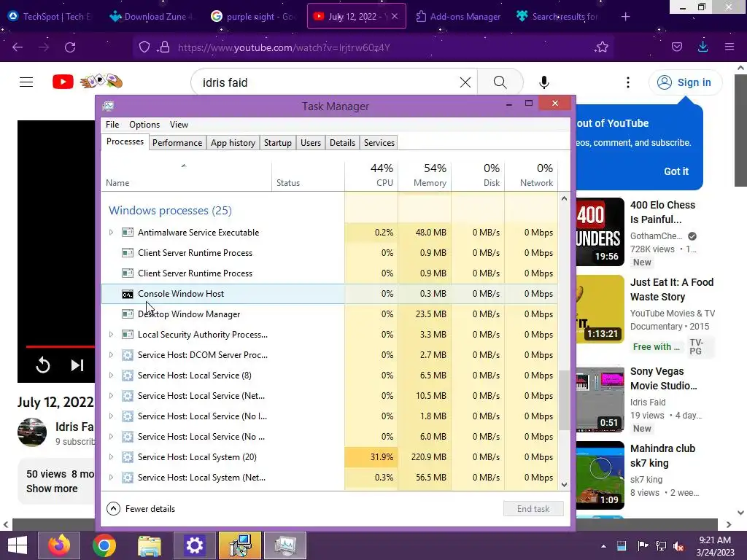
Task: Expand Service Host: Local System (Net...) row
Action: coord(111,477)
